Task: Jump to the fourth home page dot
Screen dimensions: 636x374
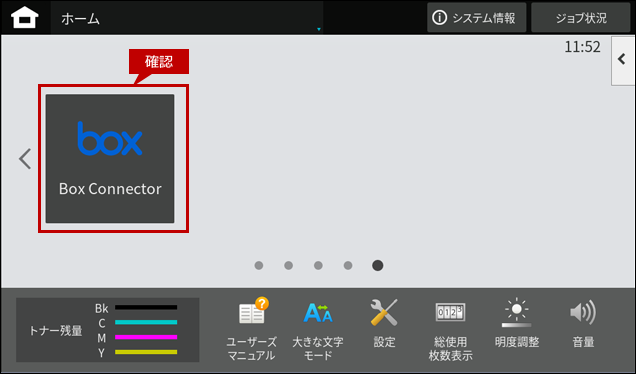Action: (x=348, y=265)
